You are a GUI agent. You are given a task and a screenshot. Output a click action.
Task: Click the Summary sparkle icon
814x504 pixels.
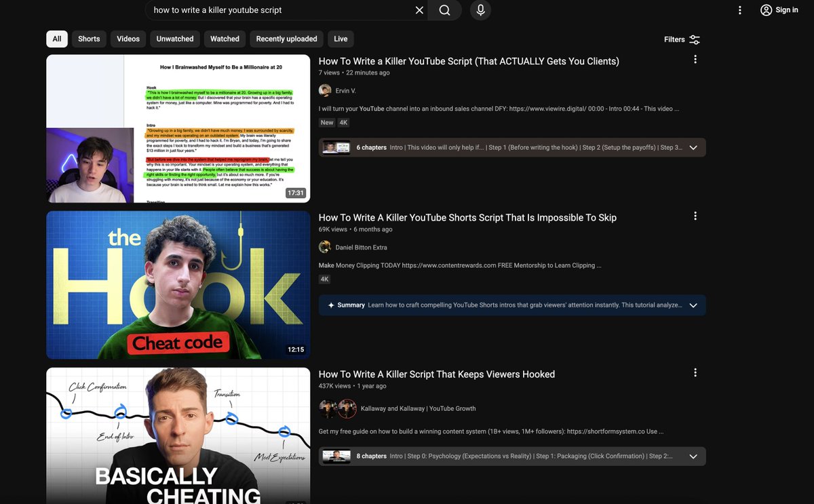(x=331, y=305)
